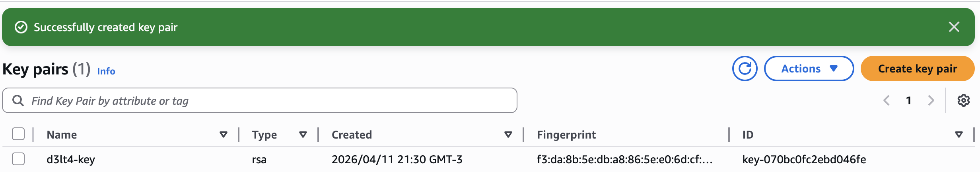Open the Info link beside Key pairs
The height and width of the screenshot is (172, 980).
coord(106,71)
